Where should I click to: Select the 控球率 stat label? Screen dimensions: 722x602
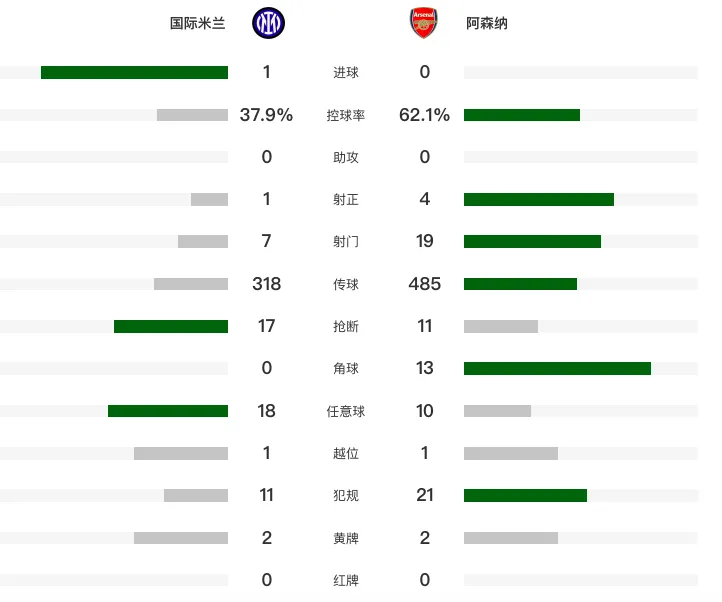pos(346,115)
